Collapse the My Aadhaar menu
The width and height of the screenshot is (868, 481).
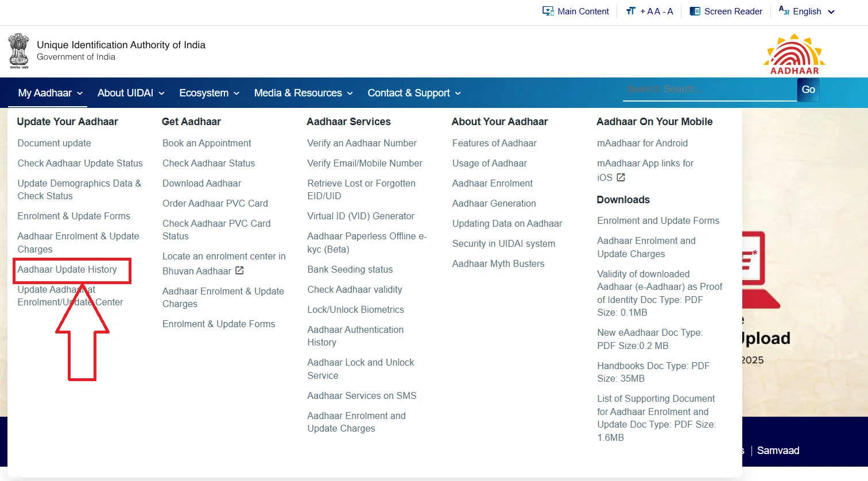tap(50, 93)
